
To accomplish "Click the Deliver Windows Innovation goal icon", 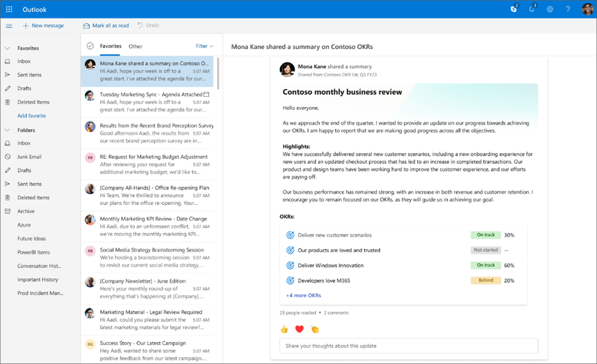I will 290,265.
